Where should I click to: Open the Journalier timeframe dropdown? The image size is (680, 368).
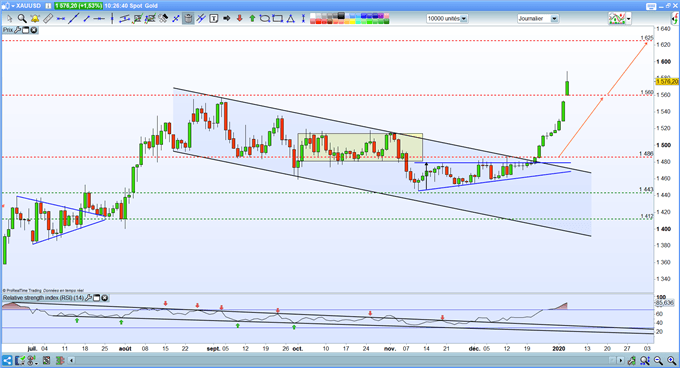tap(554, 19)
